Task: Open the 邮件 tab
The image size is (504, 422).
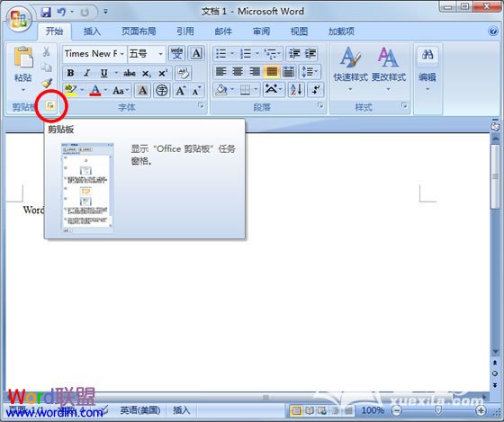Action: (x=223, y=31)
